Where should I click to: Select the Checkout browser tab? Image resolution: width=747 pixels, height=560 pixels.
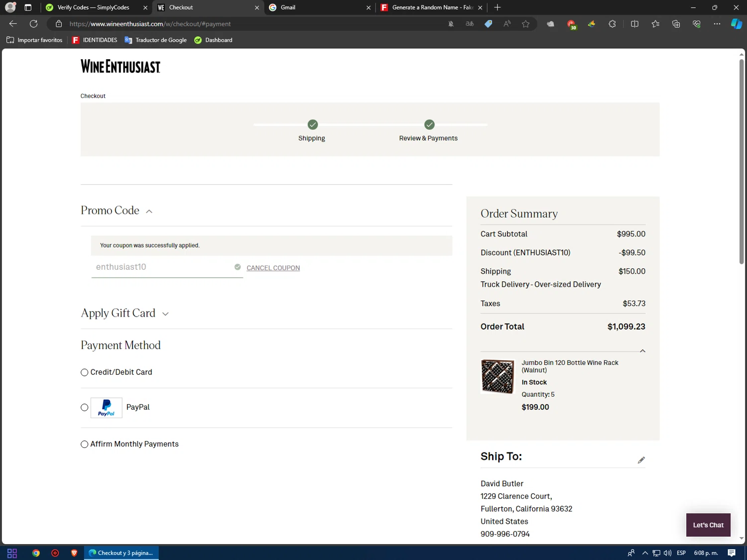[x=209, y=7]
